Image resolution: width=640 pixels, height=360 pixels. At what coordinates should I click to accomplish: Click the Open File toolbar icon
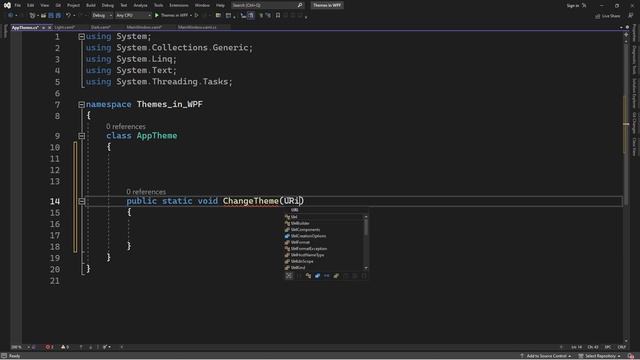coord(43,16)
